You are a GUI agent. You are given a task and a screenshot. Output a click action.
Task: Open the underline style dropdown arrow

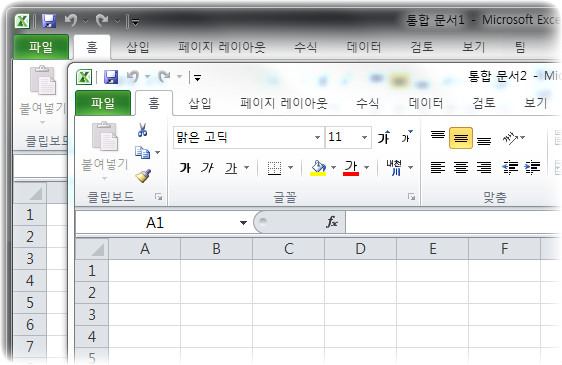pyautogui.click(x=247, y=167)
